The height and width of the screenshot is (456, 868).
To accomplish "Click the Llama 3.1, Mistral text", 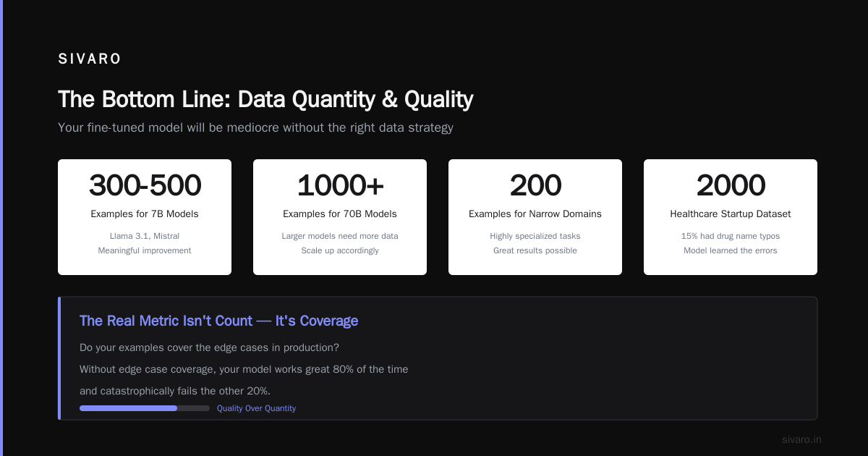I will coord(145,236).
